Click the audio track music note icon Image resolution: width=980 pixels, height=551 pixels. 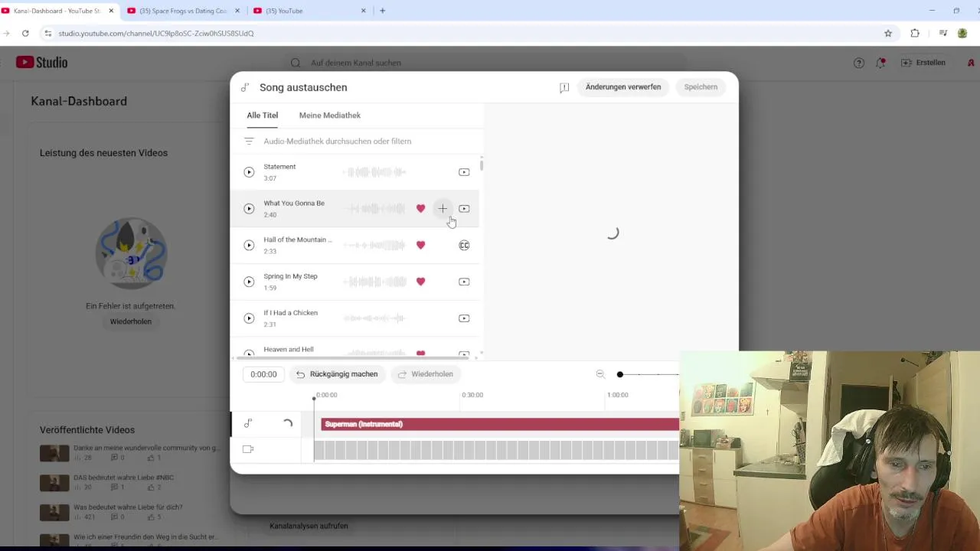(248, 423)
